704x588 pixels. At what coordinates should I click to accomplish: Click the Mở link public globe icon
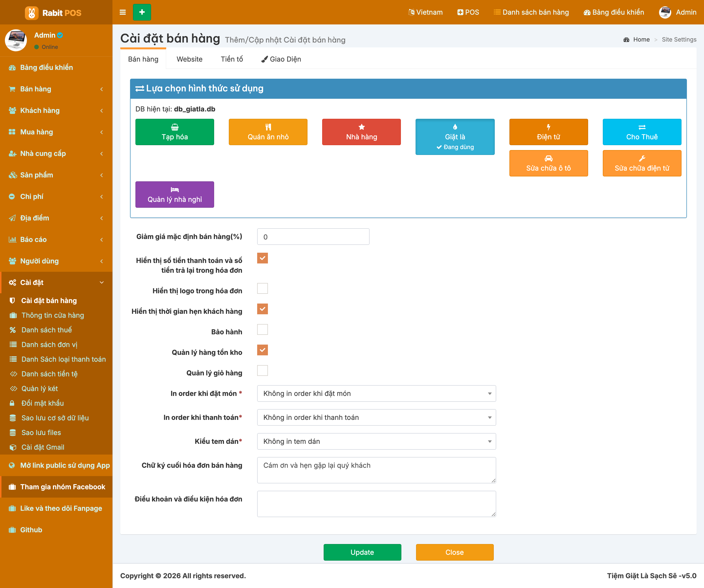[x=12, y=465]
